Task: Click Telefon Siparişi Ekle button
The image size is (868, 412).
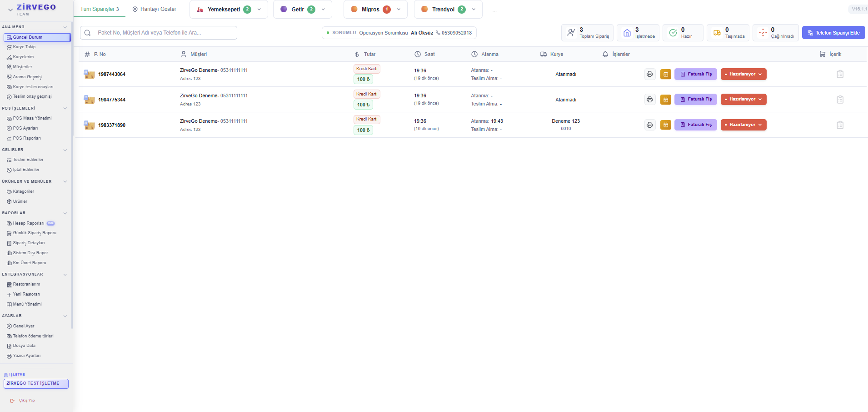Action: [x=833, y=33]
